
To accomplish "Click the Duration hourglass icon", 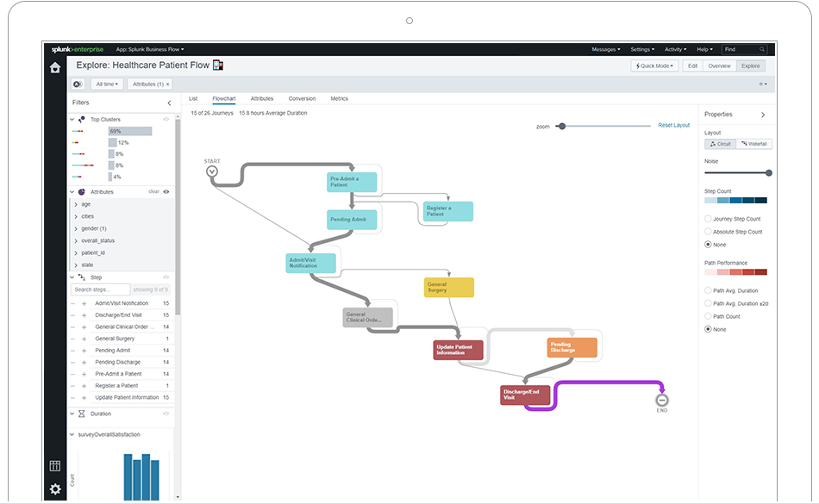I will click(82, 414).
